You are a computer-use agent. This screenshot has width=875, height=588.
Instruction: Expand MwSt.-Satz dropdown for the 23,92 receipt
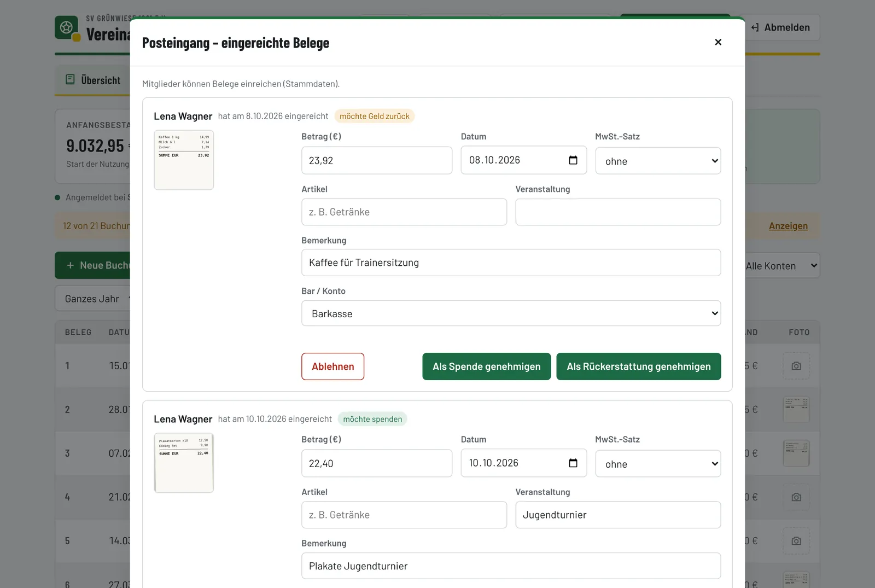pyautogui.click(x=658, y=161)
